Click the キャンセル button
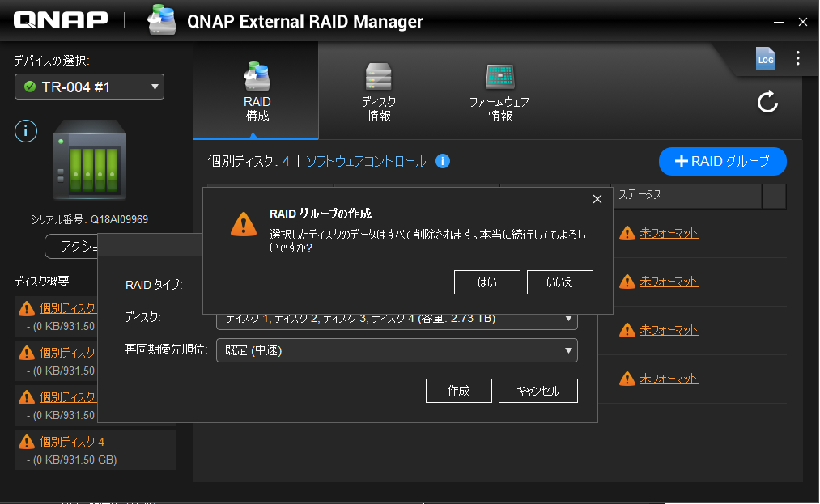The image size is (820, 504). (x=538, y=391)
